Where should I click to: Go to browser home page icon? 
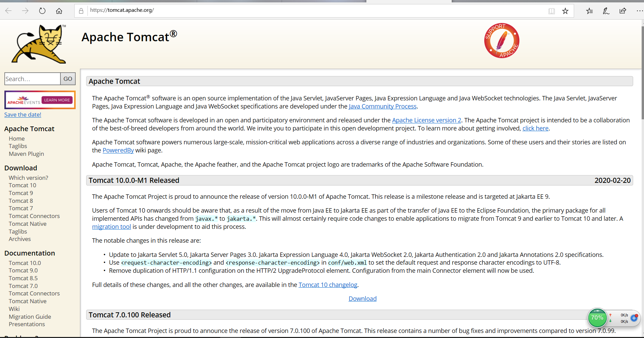coord(59,11)
